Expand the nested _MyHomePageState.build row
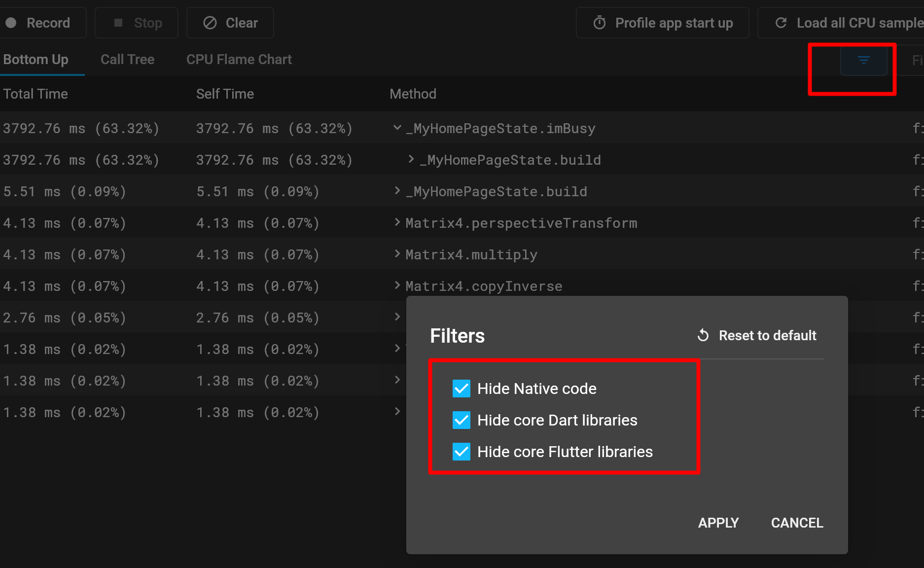 (x=411, y=159)
